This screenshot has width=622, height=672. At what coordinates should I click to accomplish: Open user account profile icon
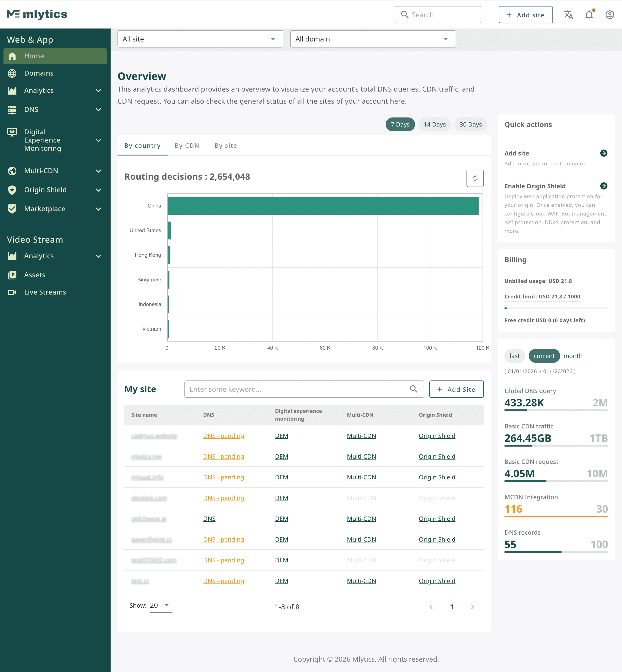609,15
